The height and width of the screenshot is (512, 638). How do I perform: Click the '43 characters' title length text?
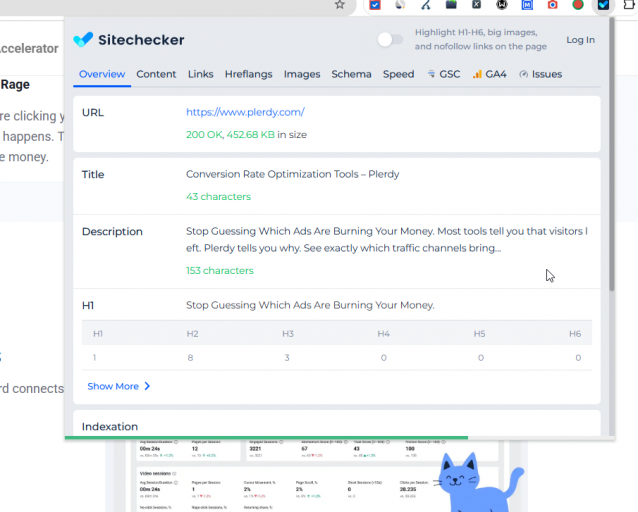(x=218, y=197)
